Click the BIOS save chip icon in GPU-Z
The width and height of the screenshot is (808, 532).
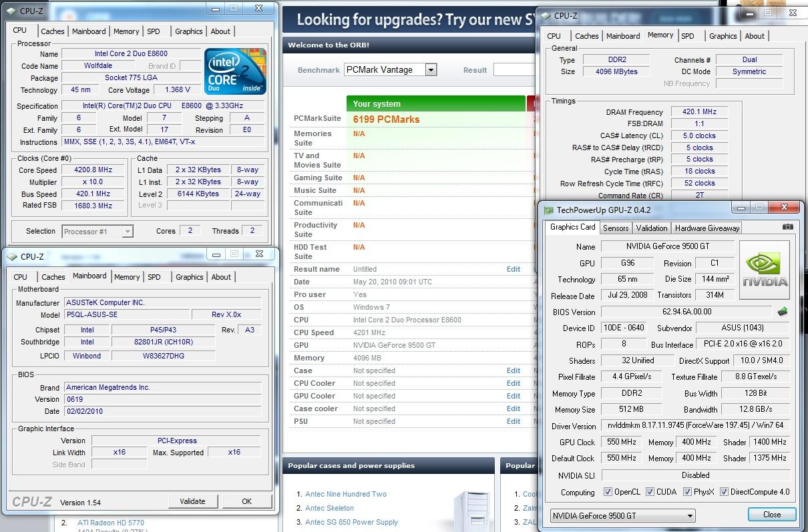783,312
